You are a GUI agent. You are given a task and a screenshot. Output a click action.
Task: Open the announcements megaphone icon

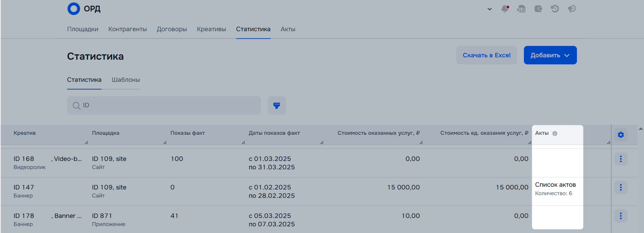(x=572, y=9)
